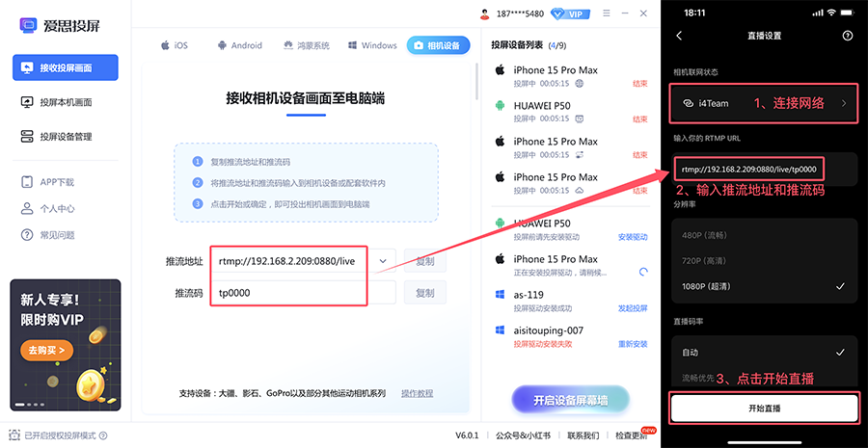Click the 开启设备屏幕墙 button
The width and height of the screenshot is (868, 448).
pyautogui.click(x=570, y=401)
